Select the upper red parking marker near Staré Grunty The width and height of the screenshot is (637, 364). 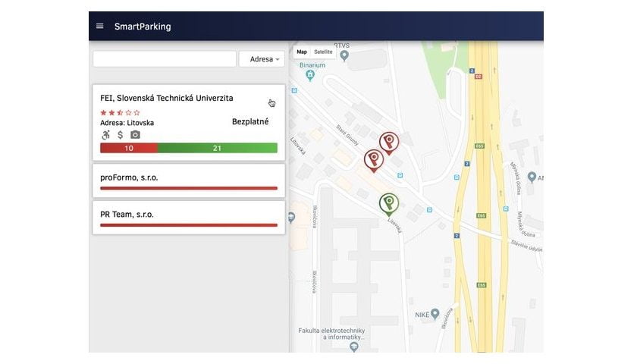click(389, 143)
